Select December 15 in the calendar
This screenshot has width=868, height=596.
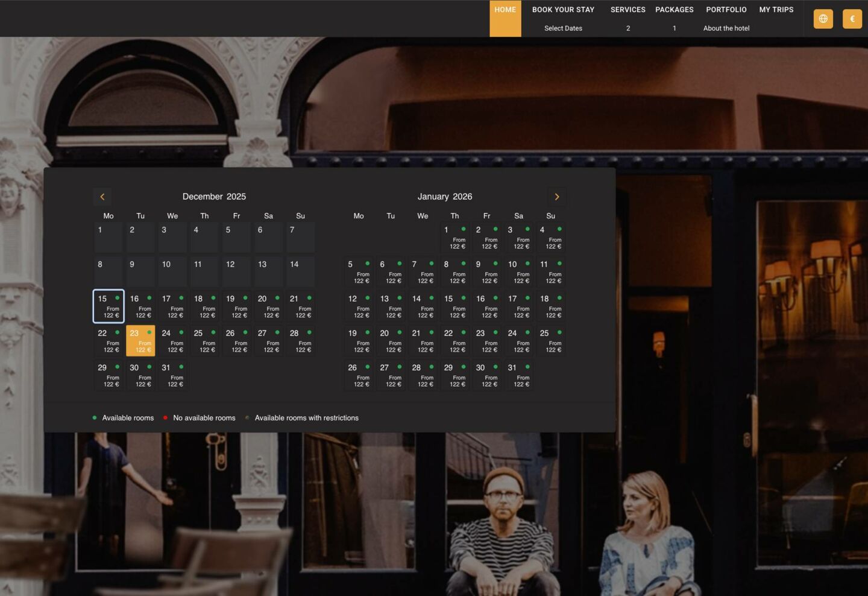[x=108, y=306]
